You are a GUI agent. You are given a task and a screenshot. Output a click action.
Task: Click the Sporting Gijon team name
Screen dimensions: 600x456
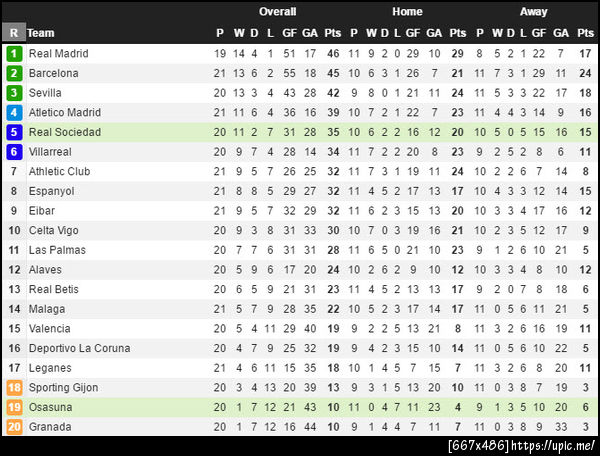pyautogui.click(x=63, y=388)
